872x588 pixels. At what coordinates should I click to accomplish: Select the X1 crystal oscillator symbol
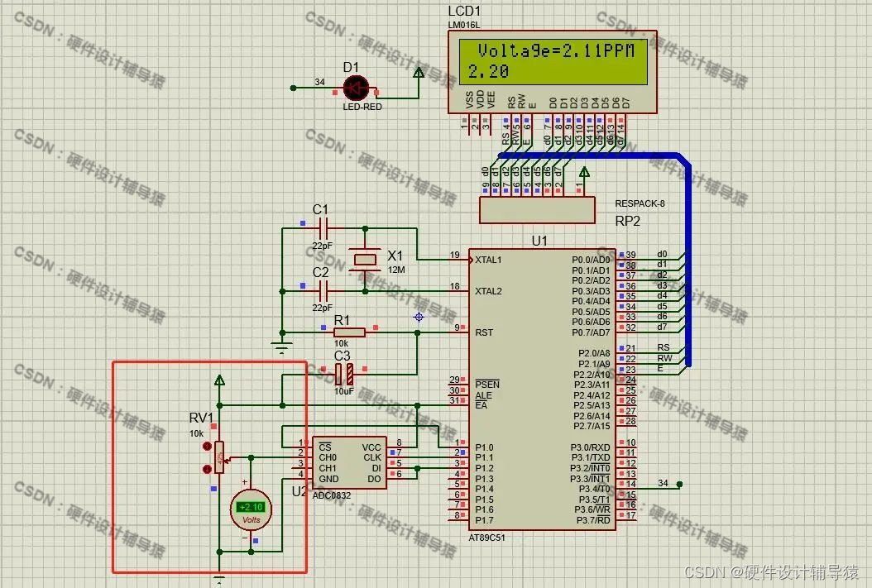[365, 260]
